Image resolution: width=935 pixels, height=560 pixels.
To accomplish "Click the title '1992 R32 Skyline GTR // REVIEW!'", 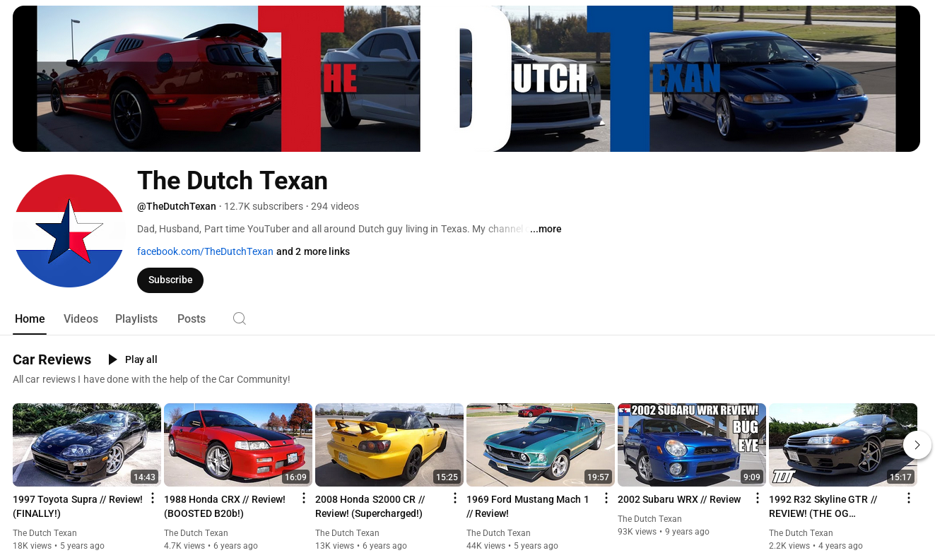I will coord(823,506).
